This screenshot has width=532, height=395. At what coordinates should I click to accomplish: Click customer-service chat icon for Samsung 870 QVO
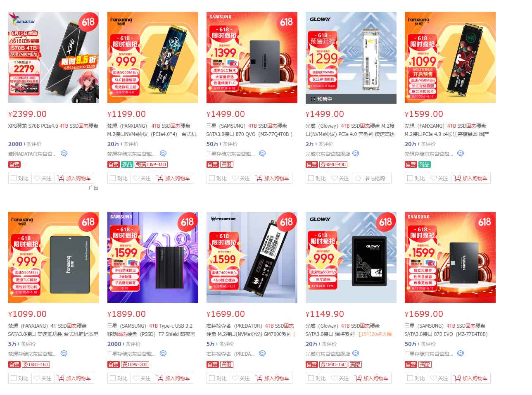click(x=262, y=153)
